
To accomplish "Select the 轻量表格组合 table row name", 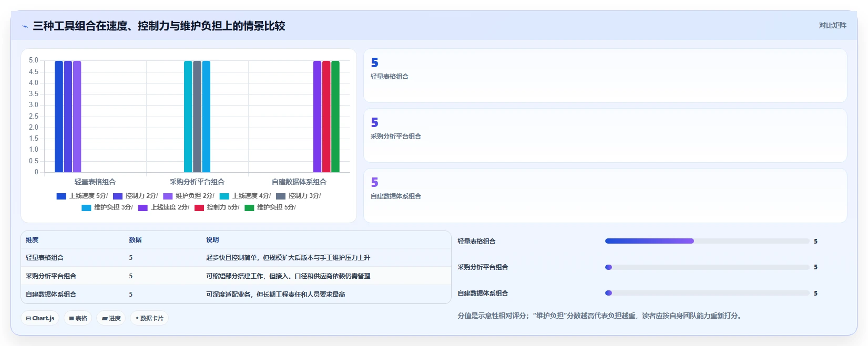I will 45,258.
